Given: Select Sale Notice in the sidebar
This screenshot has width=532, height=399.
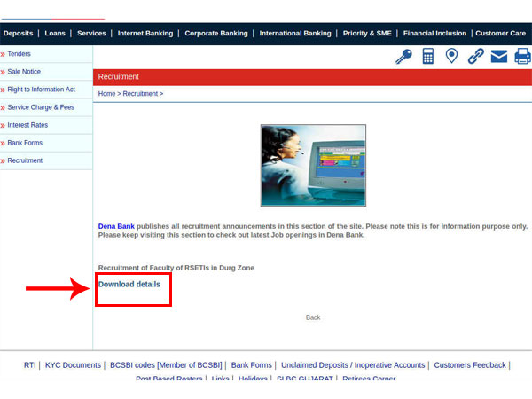Looking at the screenshot, I should pos(24,72).
